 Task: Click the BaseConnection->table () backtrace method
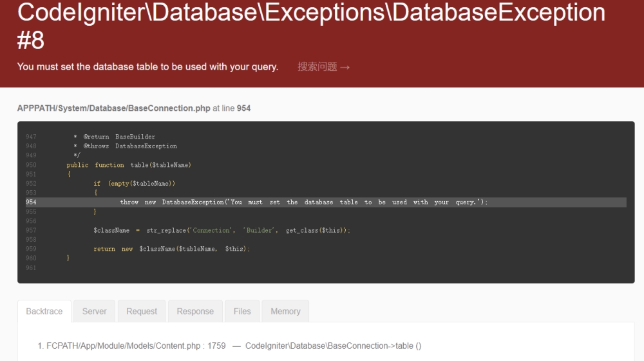(x=333, y=346)
